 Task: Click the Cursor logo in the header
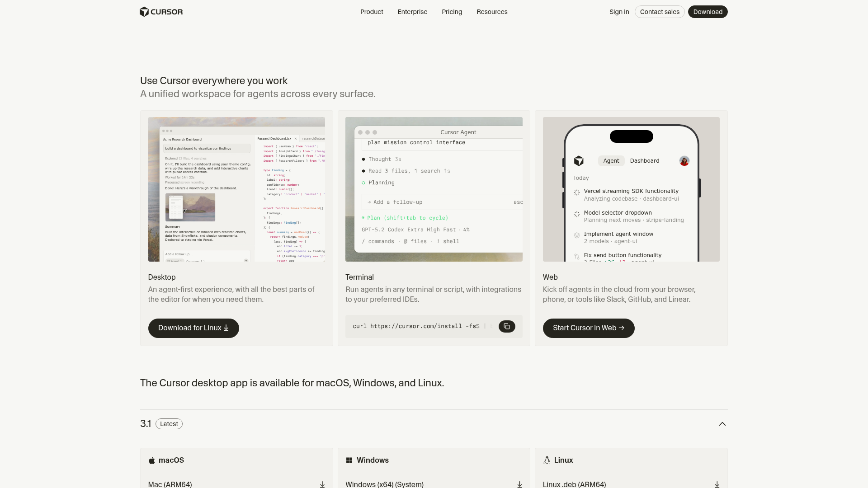click(161, 12)
